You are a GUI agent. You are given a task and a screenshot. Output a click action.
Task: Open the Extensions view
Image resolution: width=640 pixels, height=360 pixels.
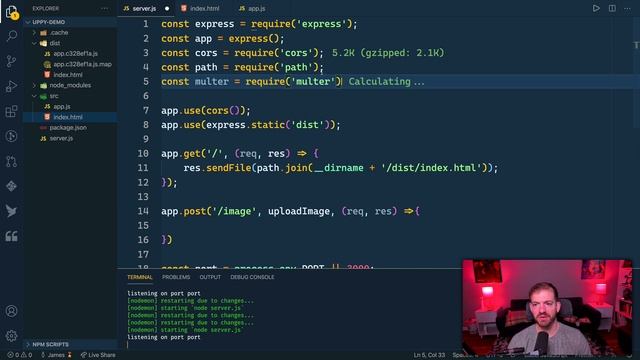pyautogui.click(x=11, y=111)
